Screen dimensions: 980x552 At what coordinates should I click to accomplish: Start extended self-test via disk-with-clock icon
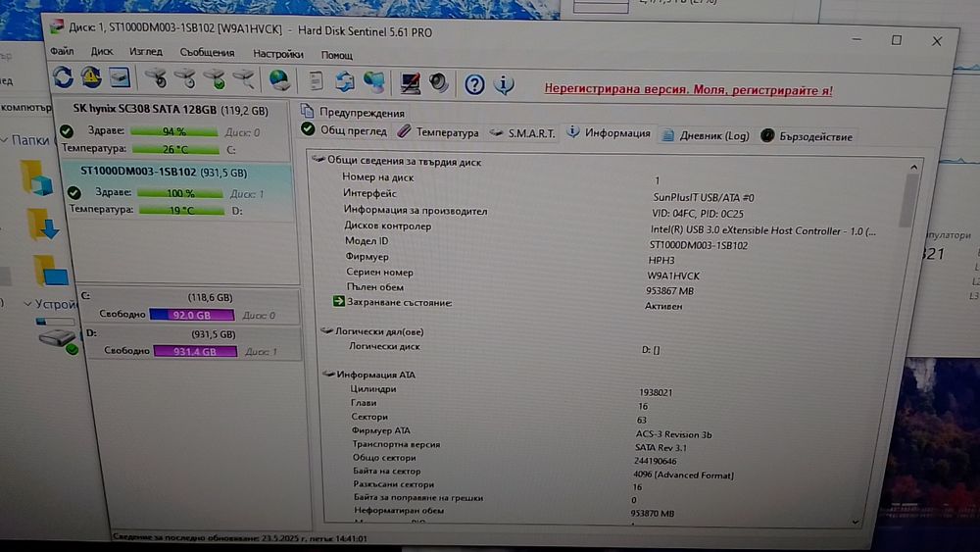pyautogui.click(x=185, y=78)
